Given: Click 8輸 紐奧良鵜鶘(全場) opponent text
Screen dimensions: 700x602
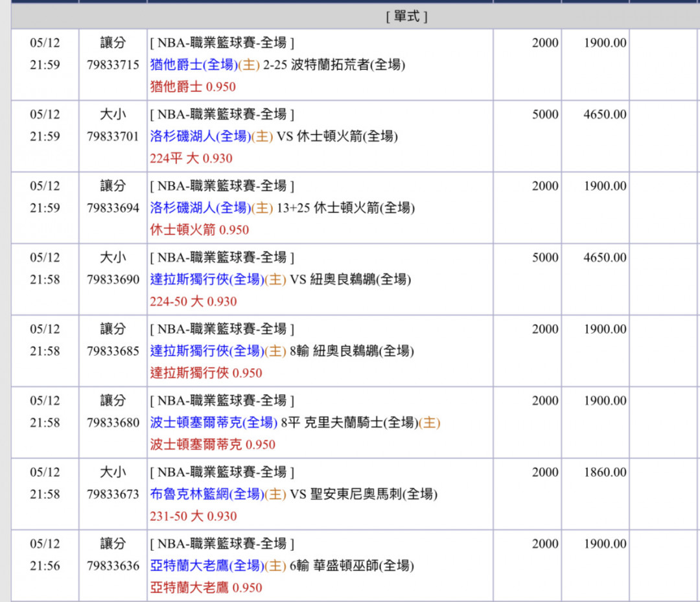Looking at the screenshot, I should tap(352, 351).
